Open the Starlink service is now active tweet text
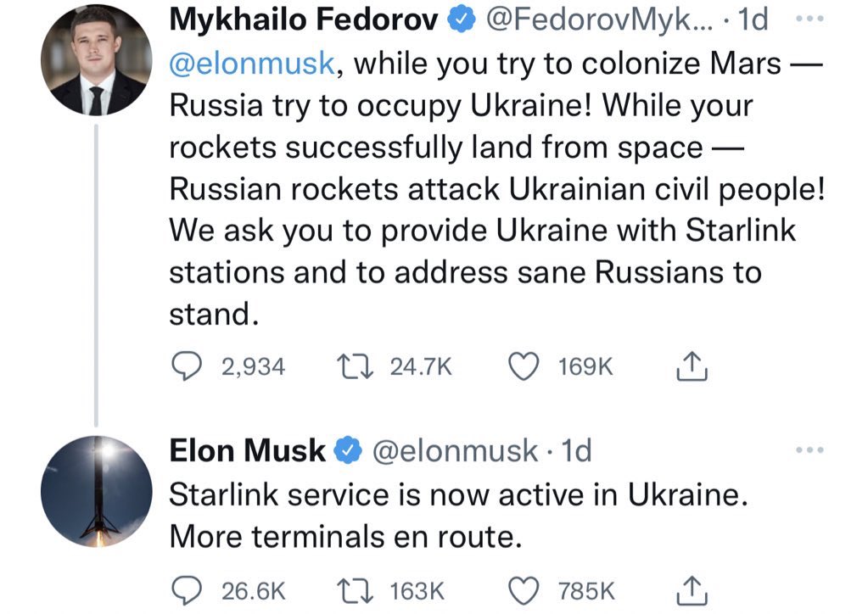This screenshot has height=614, width=868. click(x=458, y=495)
